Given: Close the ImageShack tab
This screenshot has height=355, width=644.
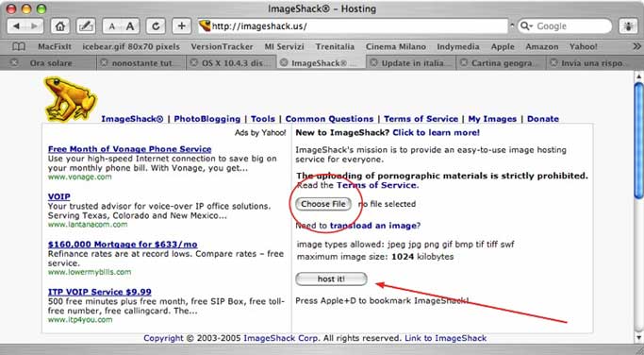Looking at the screenshot, I should coord(284,62).
